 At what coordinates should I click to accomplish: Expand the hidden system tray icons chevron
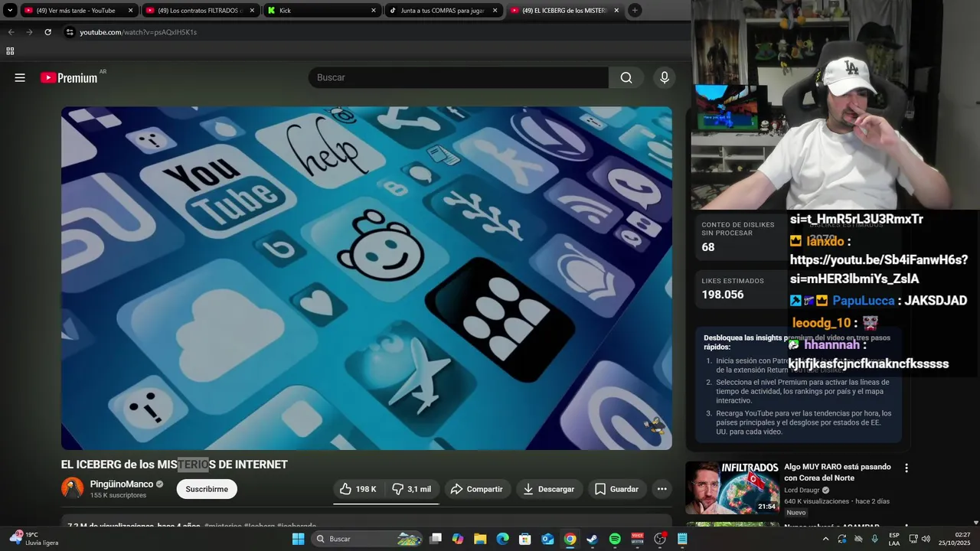click(825, 539)
